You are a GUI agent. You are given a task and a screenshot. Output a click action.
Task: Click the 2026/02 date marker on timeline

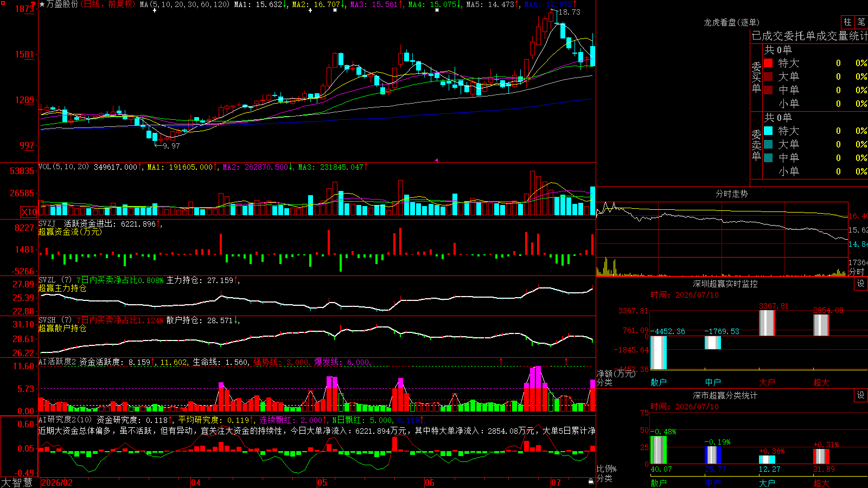(x=57, y=483)
